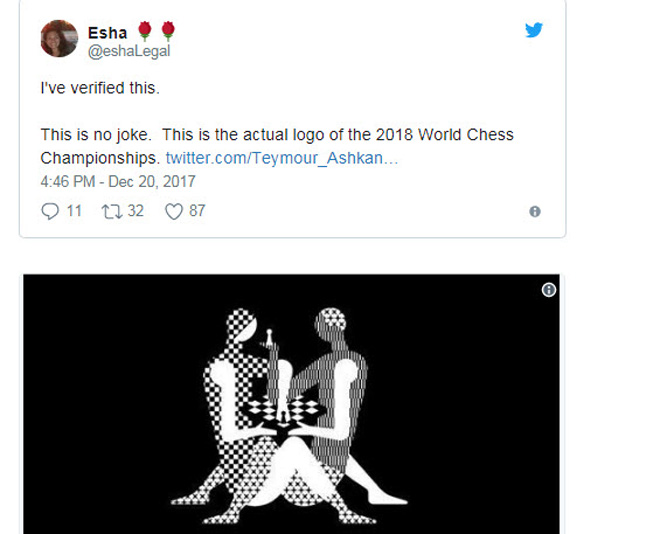Click info icon on chess logo image
The height and width of the screenshot is (534, 660).
tap(548, 290)
